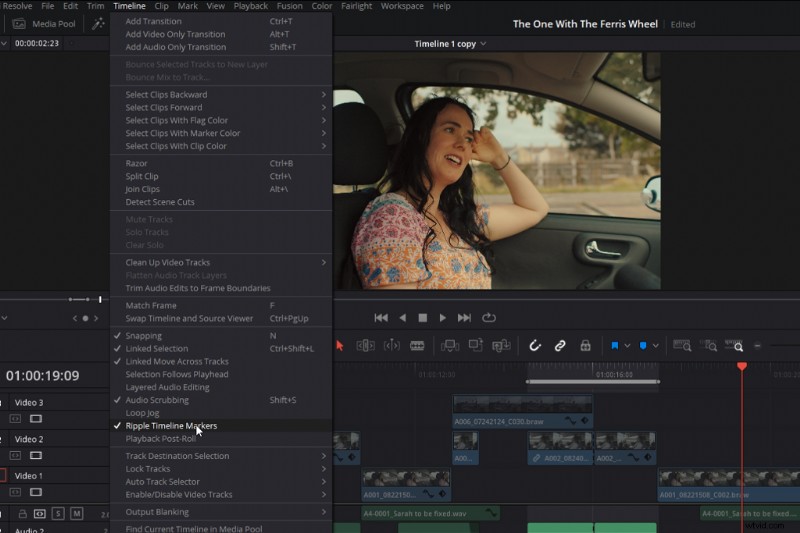Expand Lock Tracks submenu

pos(221,468)
